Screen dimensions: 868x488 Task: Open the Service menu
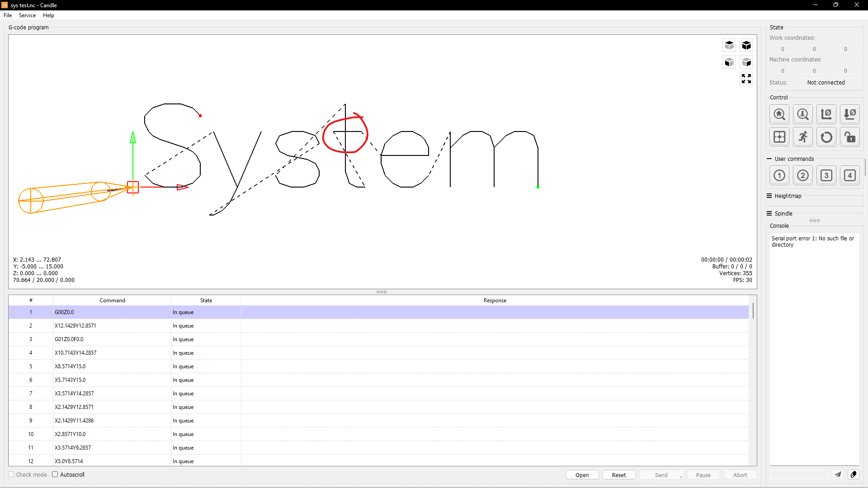(x=27, y=15)
